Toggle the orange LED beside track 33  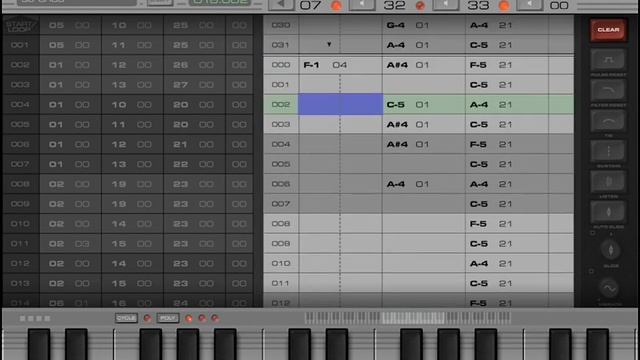tap(504, 6)
